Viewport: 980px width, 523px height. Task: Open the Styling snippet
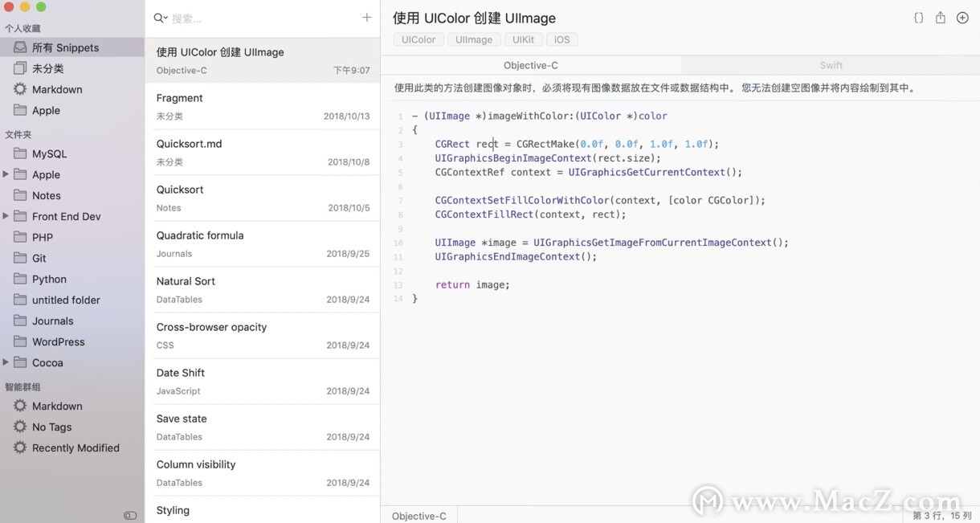(263, 510)
